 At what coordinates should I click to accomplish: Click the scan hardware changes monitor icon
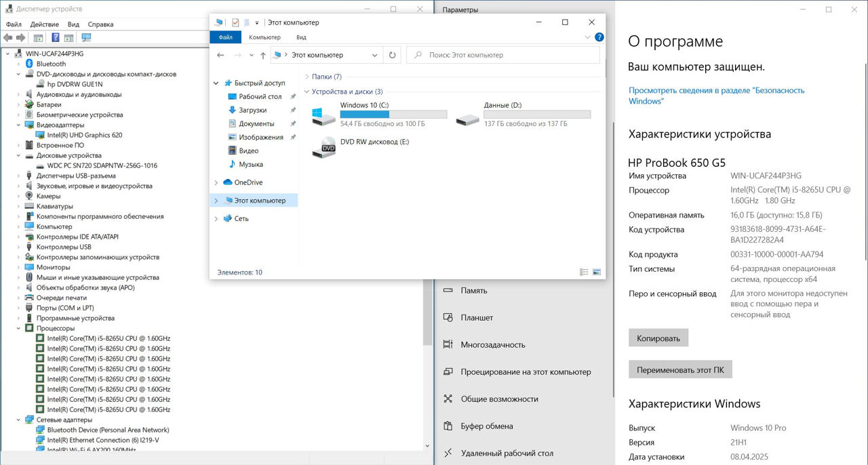pyautogui.click(x=86, y=37)
